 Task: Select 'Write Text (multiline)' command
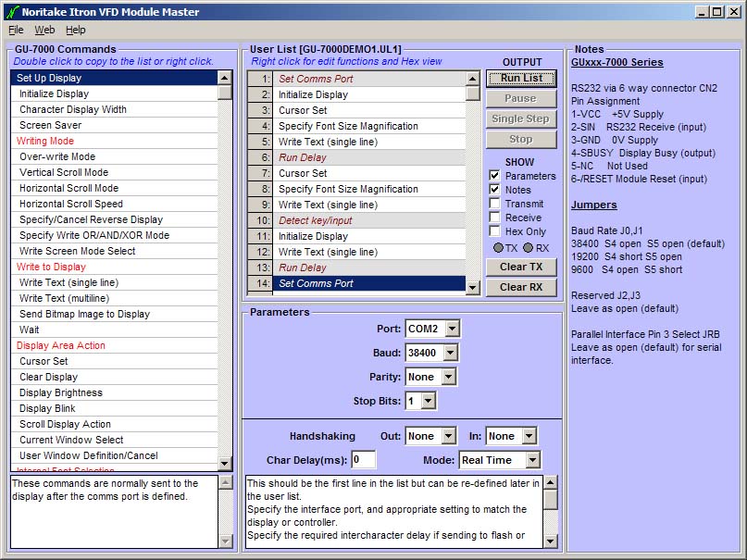pyautogui.click(x=114, y=298)
